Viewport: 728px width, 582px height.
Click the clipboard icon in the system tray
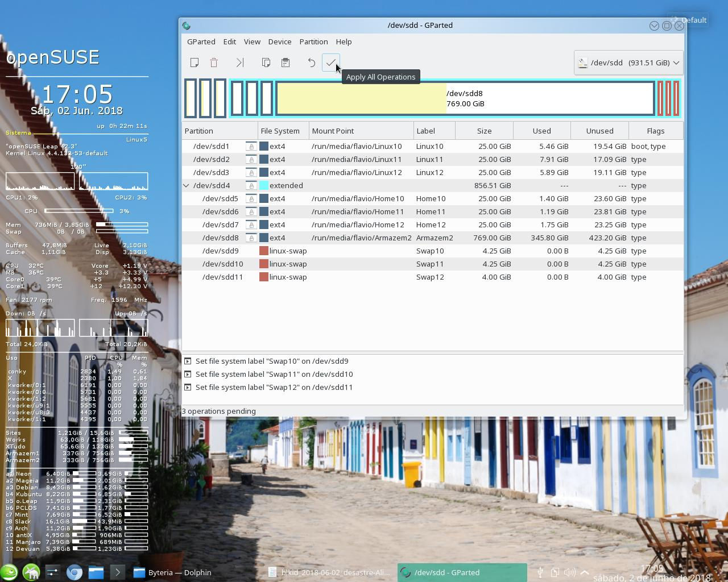(555, 572)
